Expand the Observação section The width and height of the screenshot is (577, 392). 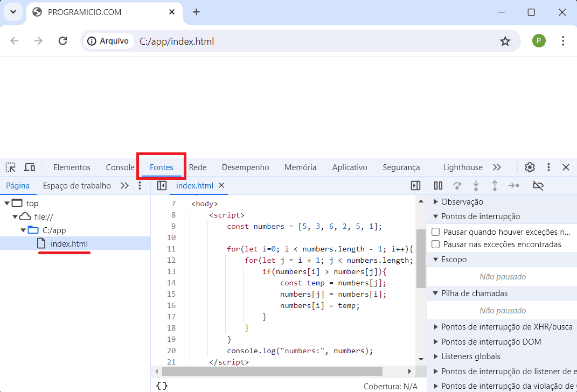click(x=435, y=202)
